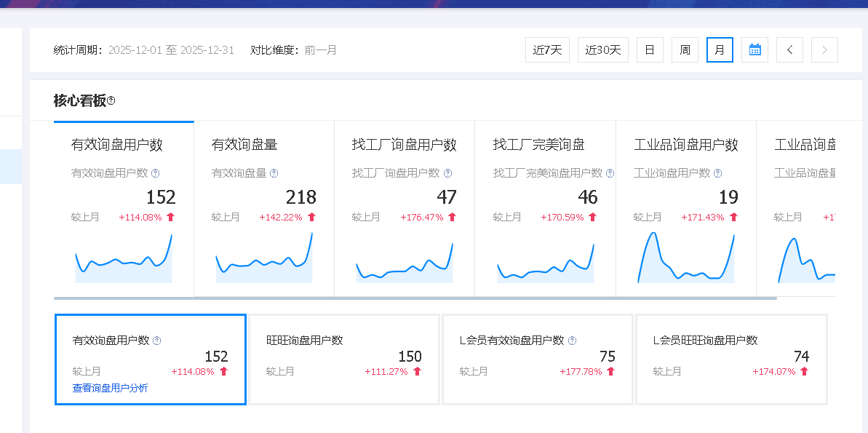Click the value 218
This screenshot has height=433, width=868.
coord(301,197)
